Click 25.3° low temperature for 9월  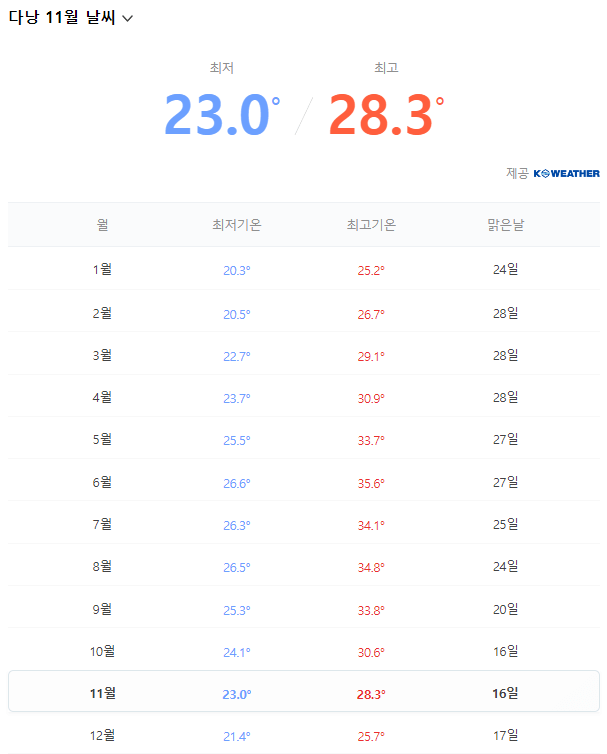[237, 610]
